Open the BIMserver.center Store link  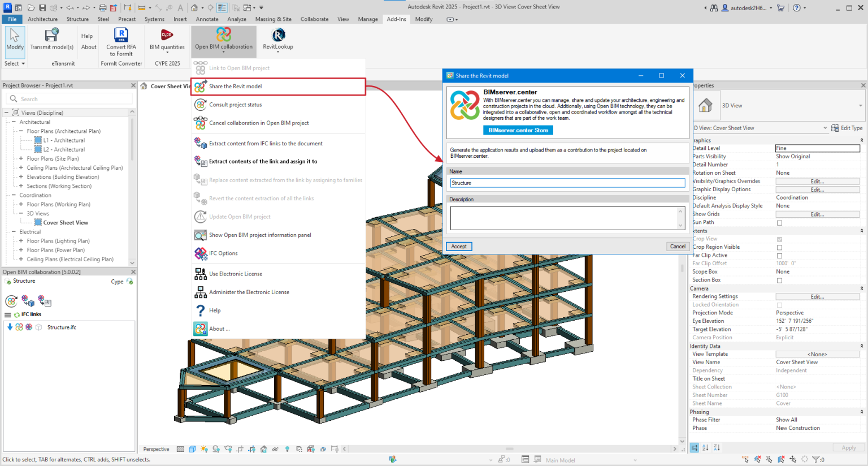point(518,130)
